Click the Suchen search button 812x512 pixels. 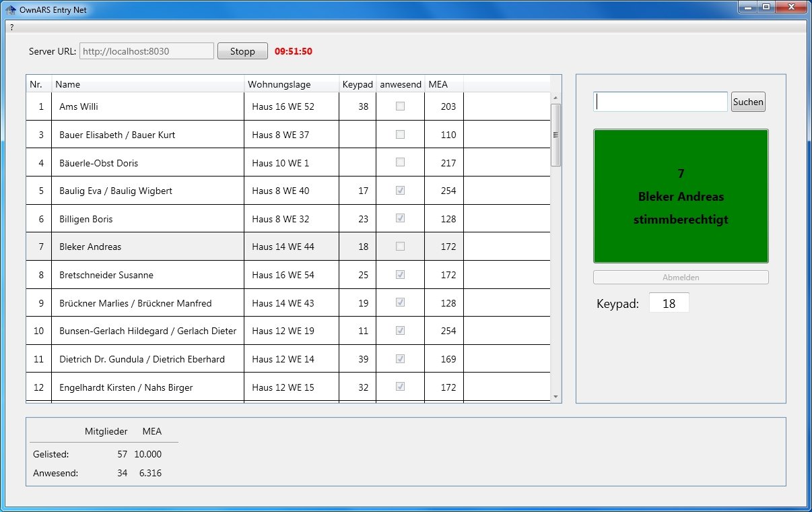pos(748,102)
